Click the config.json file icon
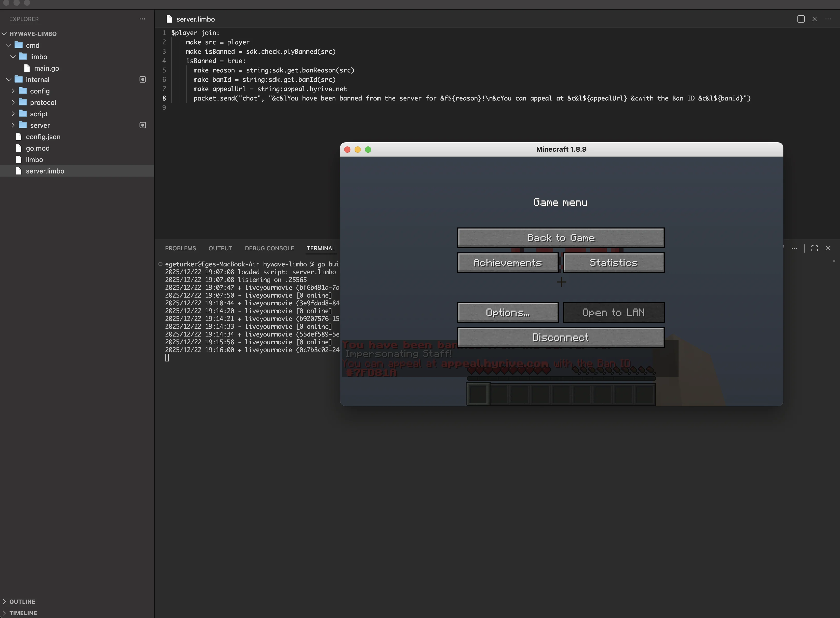The width and height of the screenshot is (840, 618). click(x=19, y=137)
